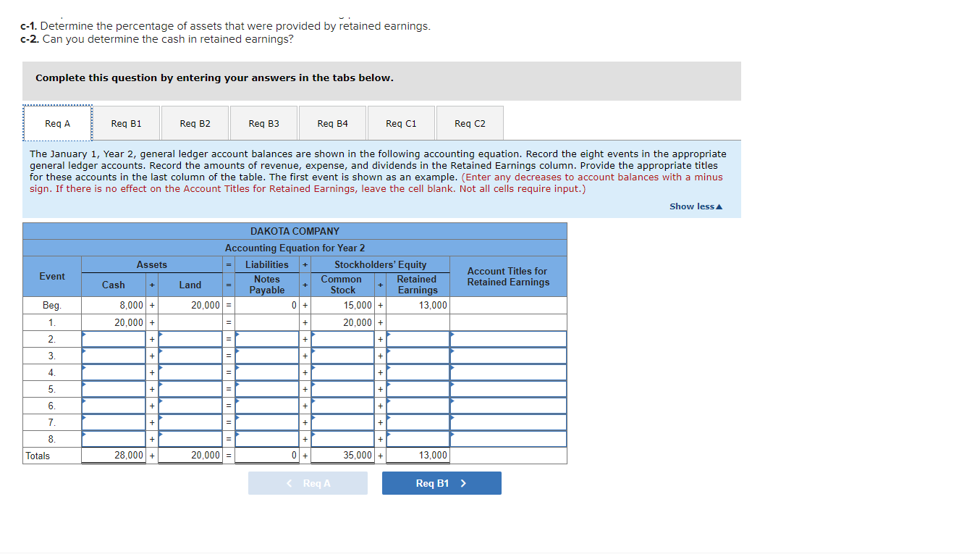Select Retained Earnings cell for event 5
This screenshot has width=980, height=557.
(x=418, y=389)
